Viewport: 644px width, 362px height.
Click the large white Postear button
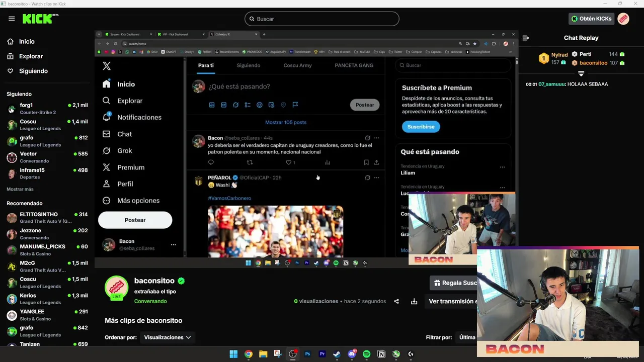(x=135, y=220)
